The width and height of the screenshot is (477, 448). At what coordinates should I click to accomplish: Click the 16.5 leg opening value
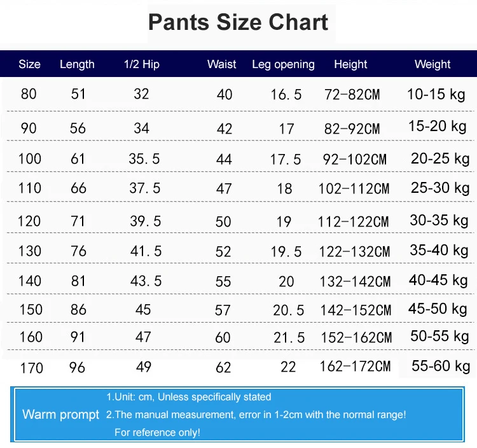[286, 95]
